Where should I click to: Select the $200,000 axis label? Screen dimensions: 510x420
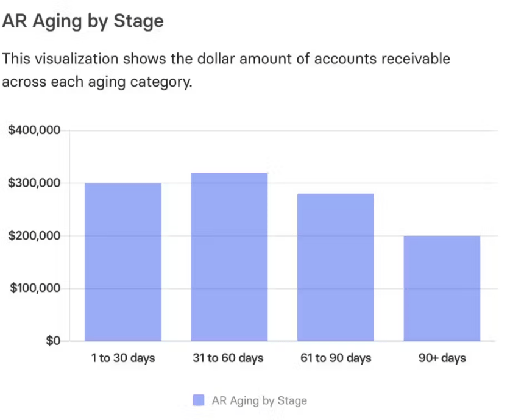34,235
